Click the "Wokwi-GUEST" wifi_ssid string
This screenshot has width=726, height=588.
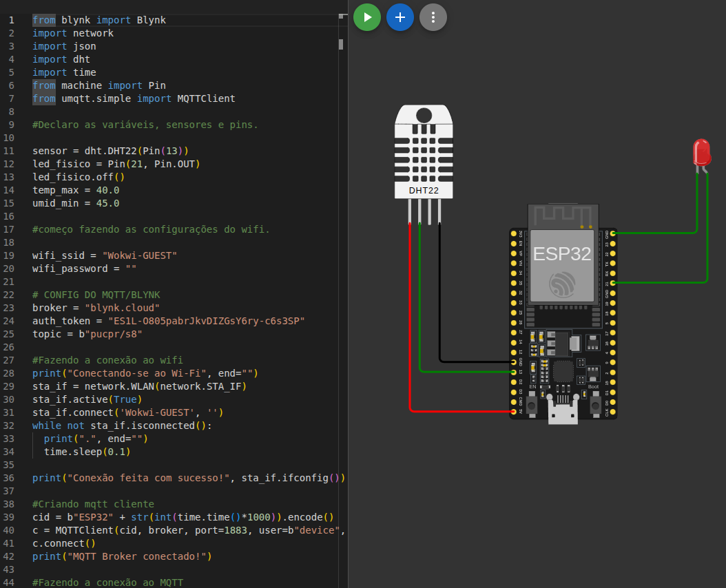[x=140, y=255]
